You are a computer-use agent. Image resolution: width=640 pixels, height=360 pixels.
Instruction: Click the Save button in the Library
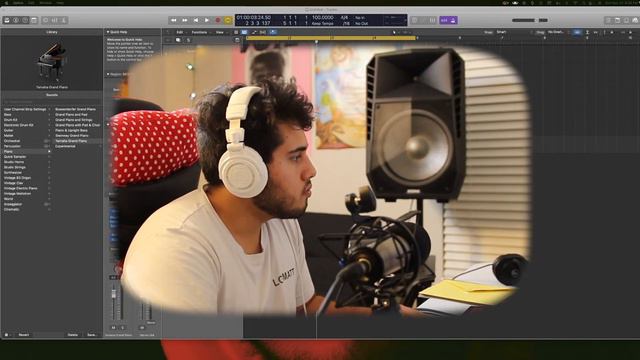click(92, 335)
